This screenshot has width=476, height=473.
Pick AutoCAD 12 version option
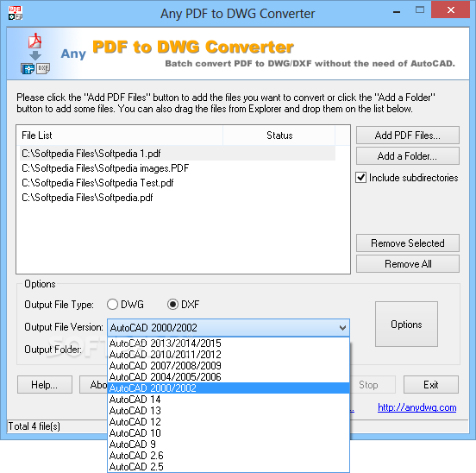coord(229,422)
